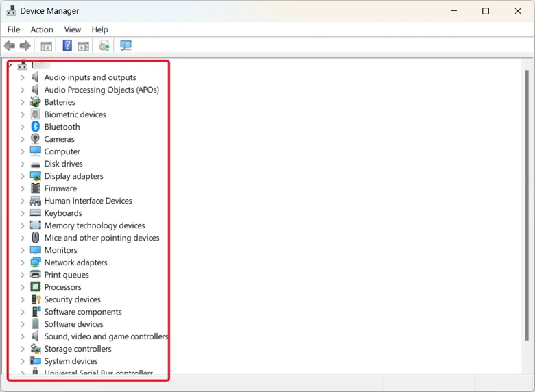Select the Cameras webcam icon

click(x=35, y=138)
